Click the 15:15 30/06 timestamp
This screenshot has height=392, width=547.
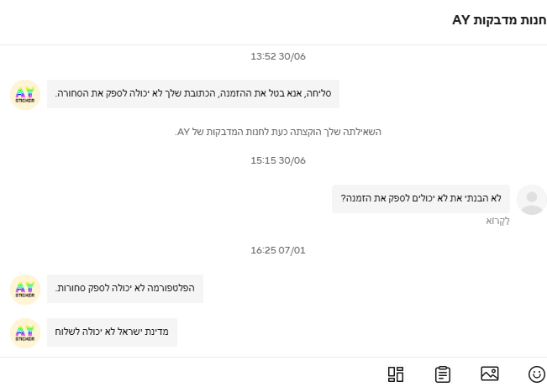278,159
